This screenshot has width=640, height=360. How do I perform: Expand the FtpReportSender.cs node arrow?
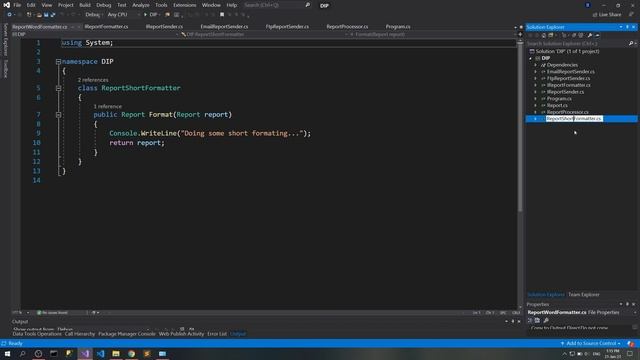536,78
